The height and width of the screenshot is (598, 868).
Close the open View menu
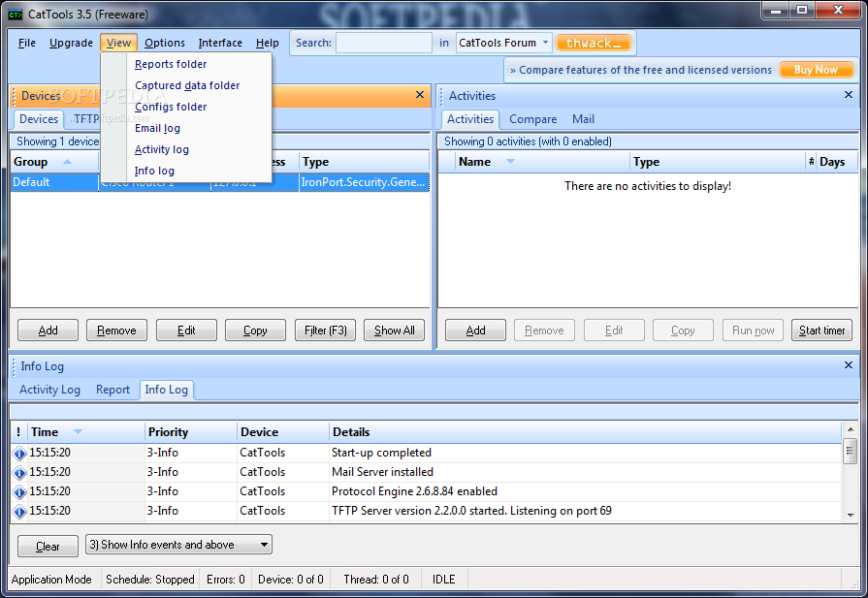(x=118, y=44)
